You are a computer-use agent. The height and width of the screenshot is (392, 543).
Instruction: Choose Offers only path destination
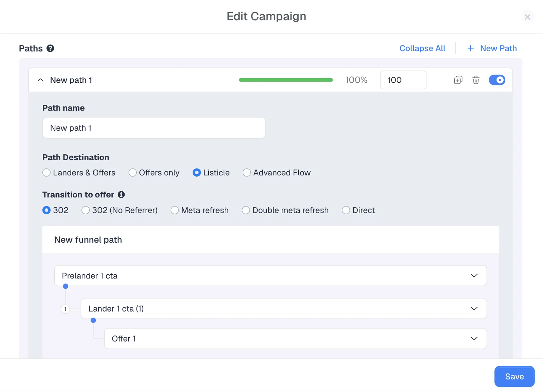tap(133, 173)
